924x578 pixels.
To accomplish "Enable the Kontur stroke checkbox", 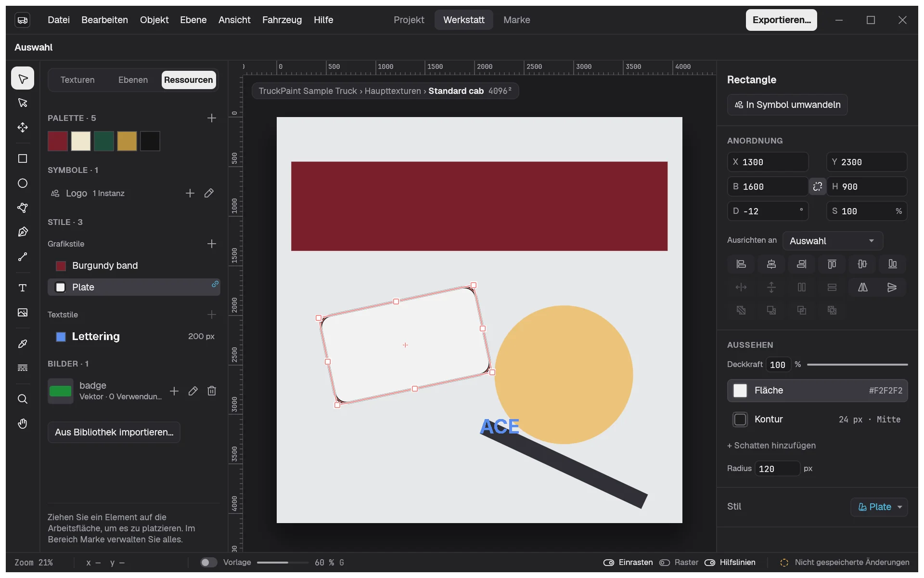I will [740, 420].
